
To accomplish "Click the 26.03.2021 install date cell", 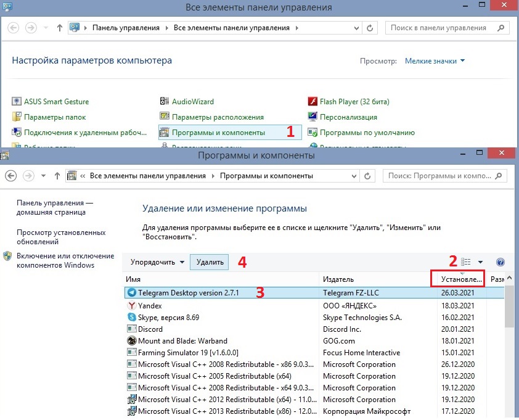I will point(457,292).
